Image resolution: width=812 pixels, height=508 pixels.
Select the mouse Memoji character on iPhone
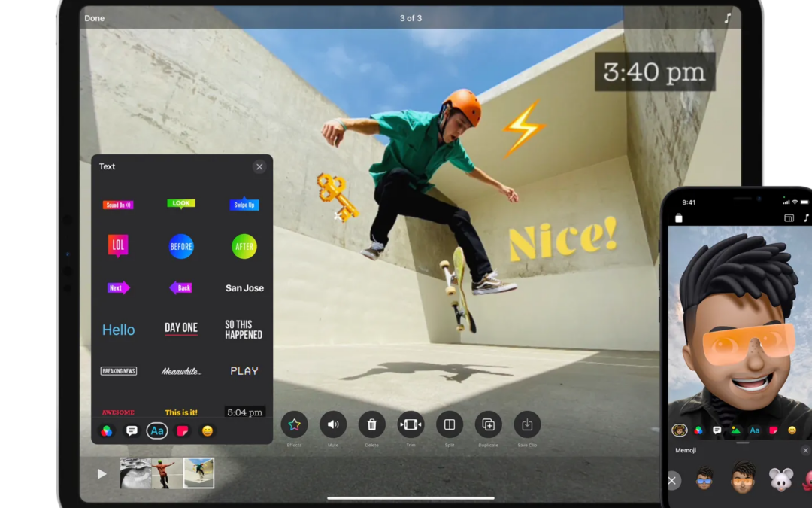coord(781,479)
